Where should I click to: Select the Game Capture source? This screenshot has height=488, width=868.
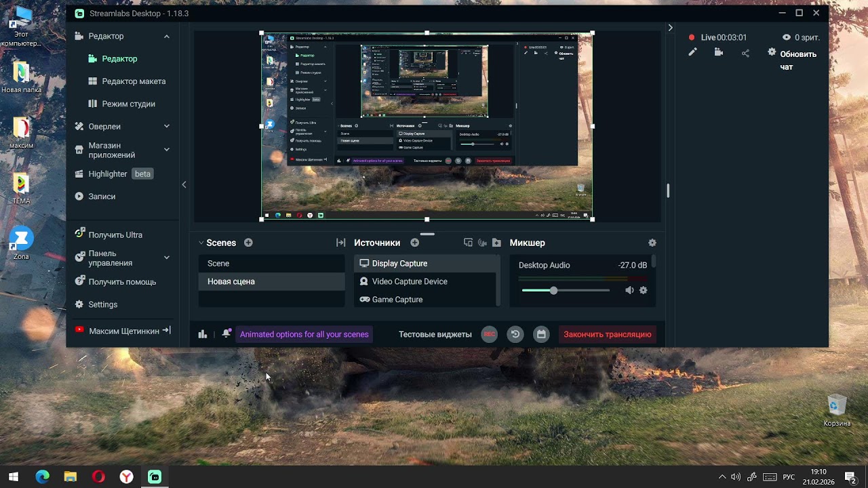[425, 299]
